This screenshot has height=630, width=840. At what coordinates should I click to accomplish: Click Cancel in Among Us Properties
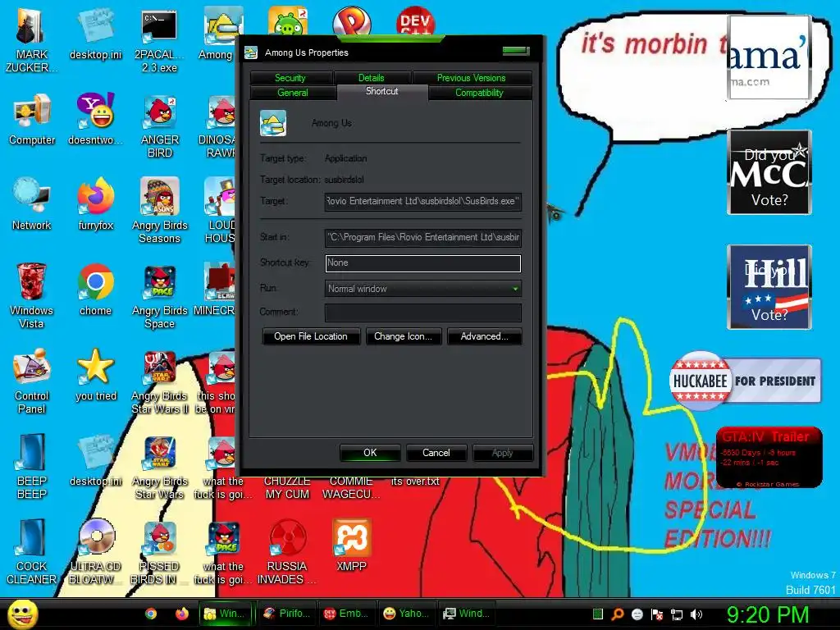(436, 453)
